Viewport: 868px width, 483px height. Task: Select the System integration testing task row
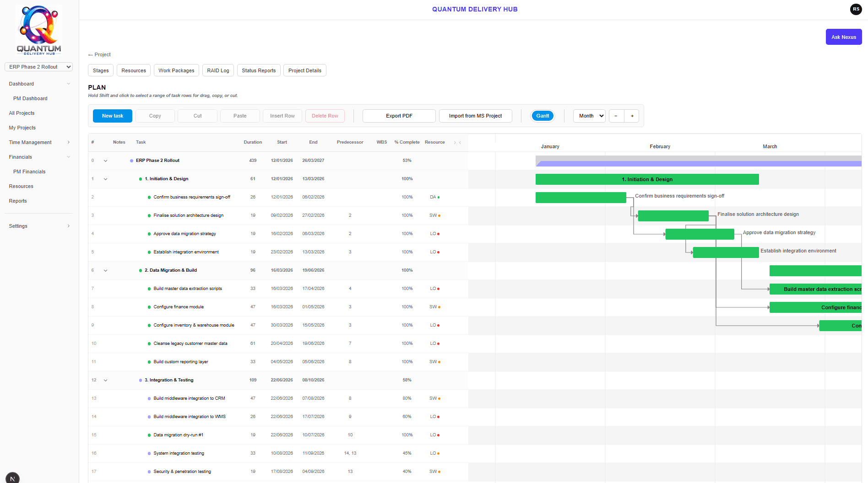coord(278,453)
